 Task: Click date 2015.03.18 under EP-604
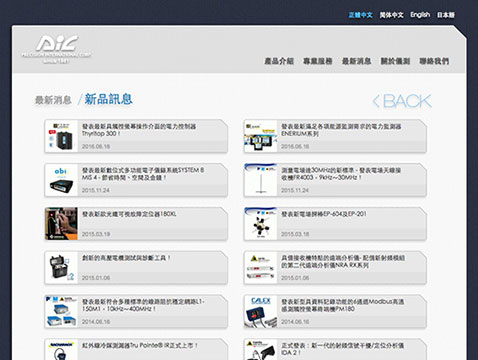pos(295,234)
